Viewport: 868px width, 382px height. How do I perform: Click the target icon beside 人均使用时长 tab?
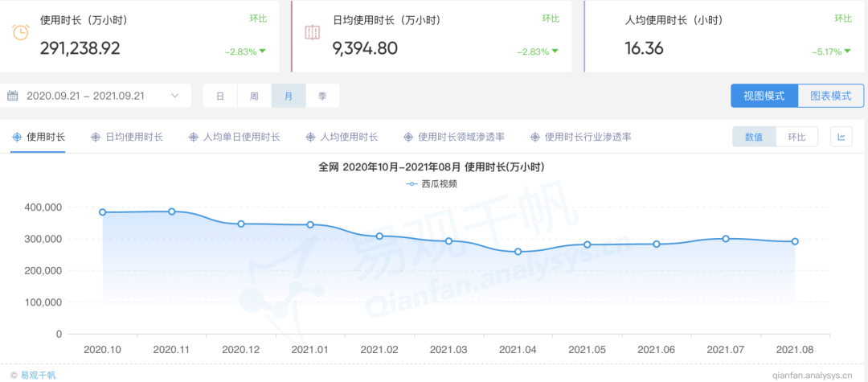coord(310,137)
